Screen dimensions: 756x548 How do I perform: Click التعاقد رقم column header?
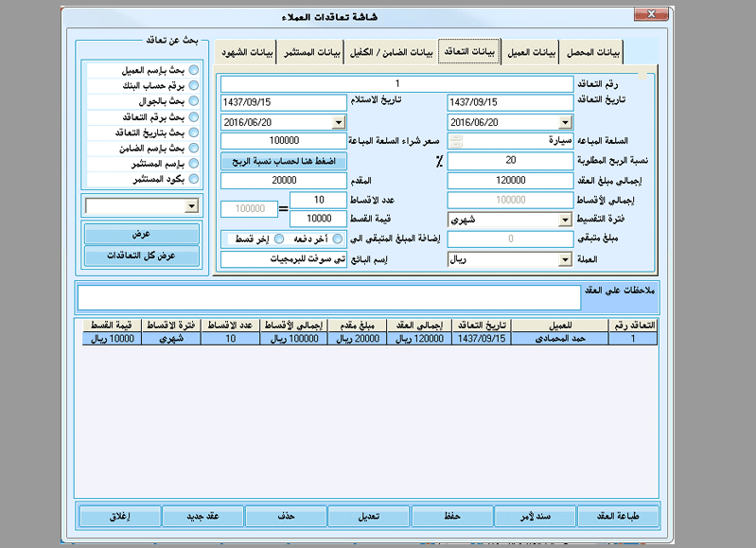[634, 326]
